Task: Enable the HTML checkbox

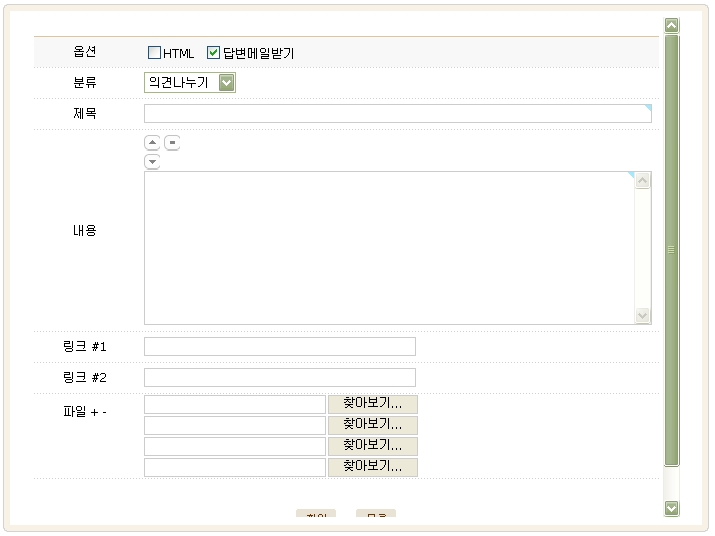Action: point(154,53)
